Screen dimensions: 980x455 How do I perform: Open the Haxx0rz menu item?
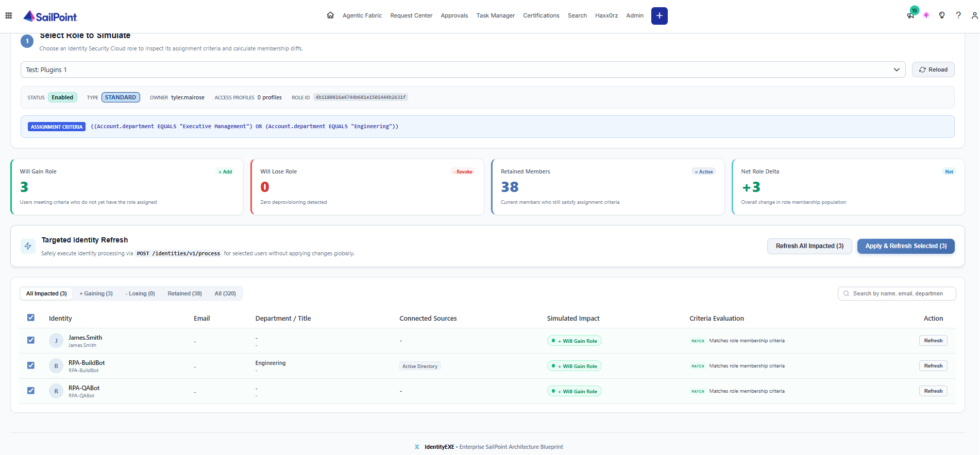point(606,15)
